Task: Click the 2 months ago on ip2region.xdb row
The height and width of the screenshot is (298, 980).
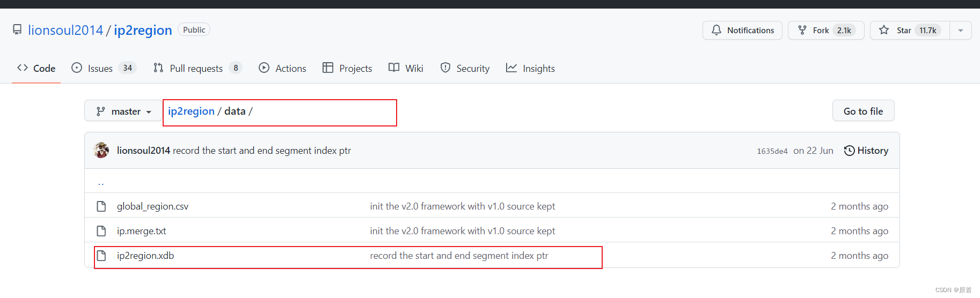Action: pyautogui.click(x=859, y=256)
